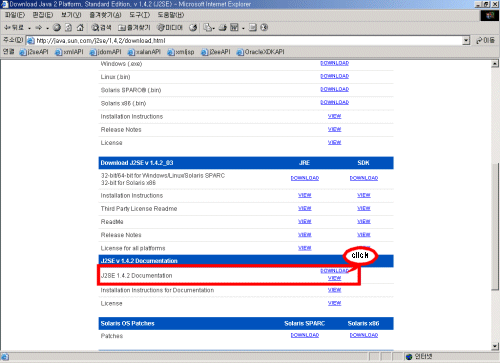Open the address bar URL dropdown
The width and height of the screenshot is (500, 363).
tap(466, 41)
